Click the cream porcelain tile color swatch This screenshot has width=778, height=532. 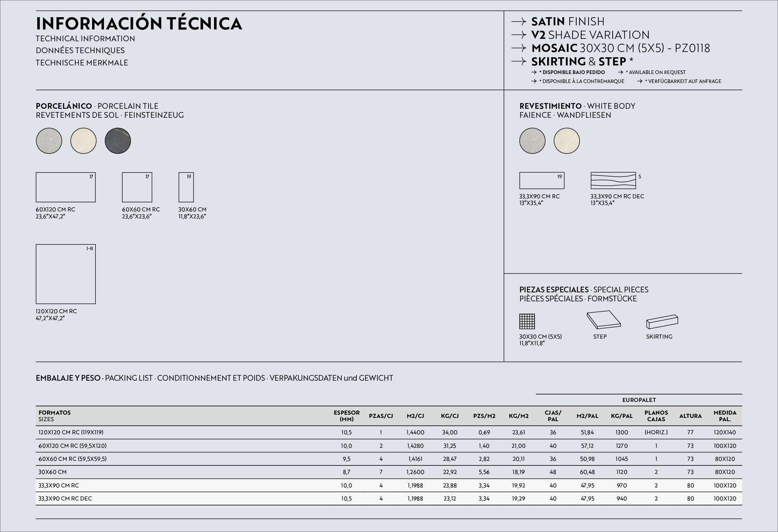(x=83, y=141)
